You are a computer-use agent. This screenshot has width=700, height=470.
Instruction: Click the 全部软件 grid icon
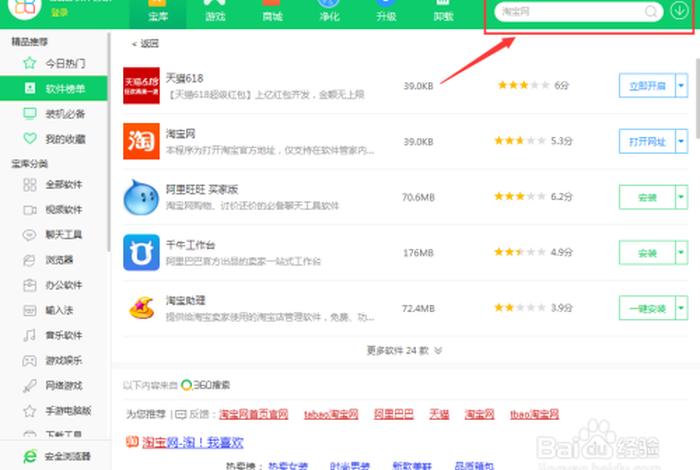point(29,184)
